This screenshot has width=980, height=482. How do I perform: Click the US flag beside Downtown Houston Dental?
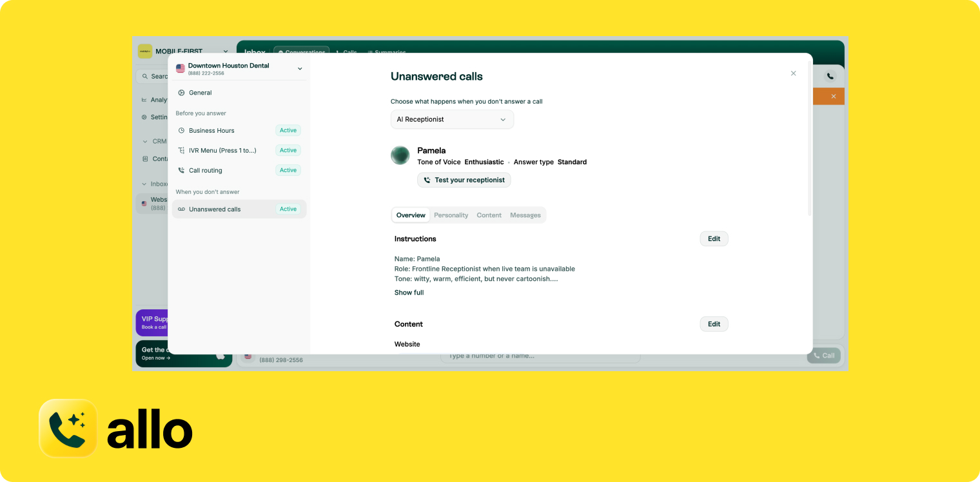(181, 68)
